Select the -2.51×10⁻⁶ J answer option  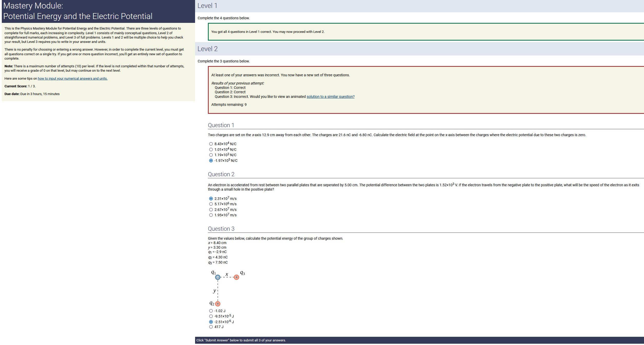tap(211, 322)
